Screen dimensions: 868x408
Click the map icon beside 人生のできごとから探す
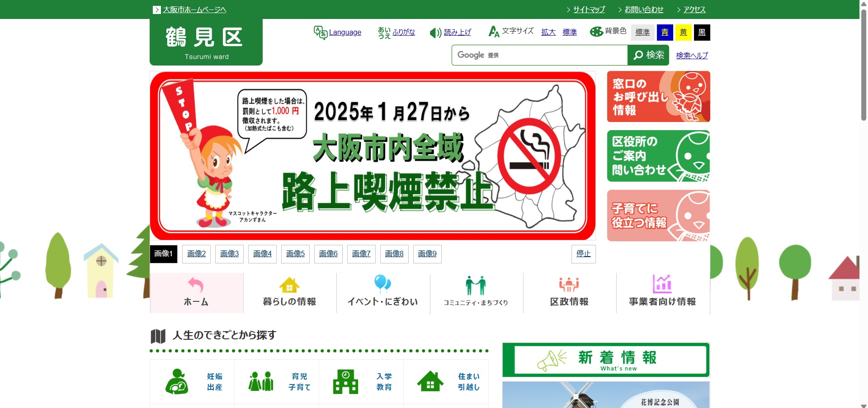[158, 336]
